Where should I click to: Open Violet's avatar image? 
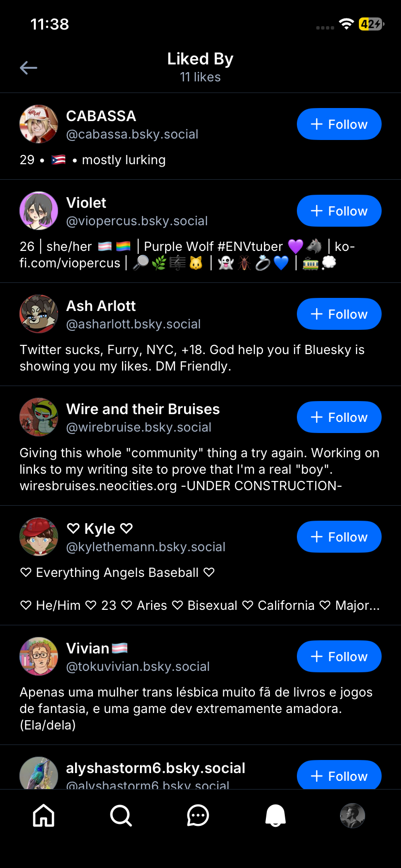(x=39, y=211)
